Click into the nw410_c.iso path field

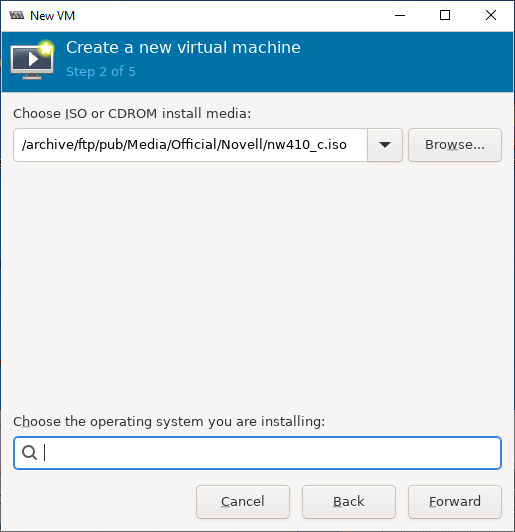(190, 145)
